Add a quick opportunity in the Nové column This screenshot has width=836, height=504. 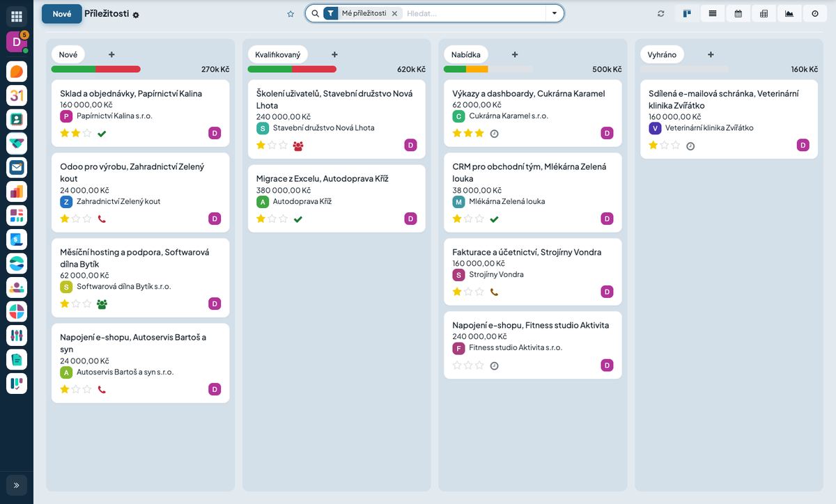tap(111, 54)
